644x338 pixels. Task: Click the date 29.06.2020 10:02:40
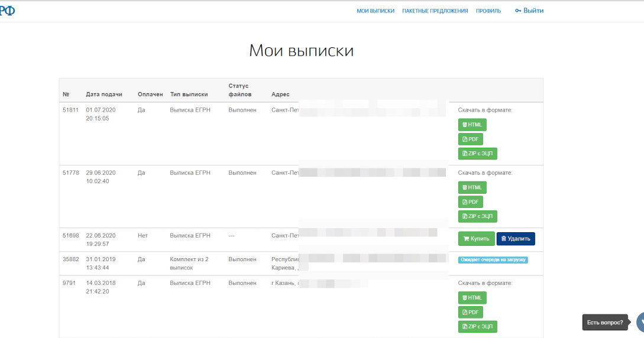[101, 177]
